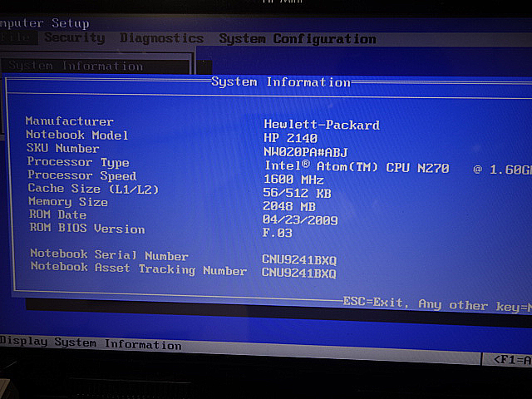Click the Hewlett-Packard value
The height and width of the screenshot is (399, 532).
tap(322, 125)
